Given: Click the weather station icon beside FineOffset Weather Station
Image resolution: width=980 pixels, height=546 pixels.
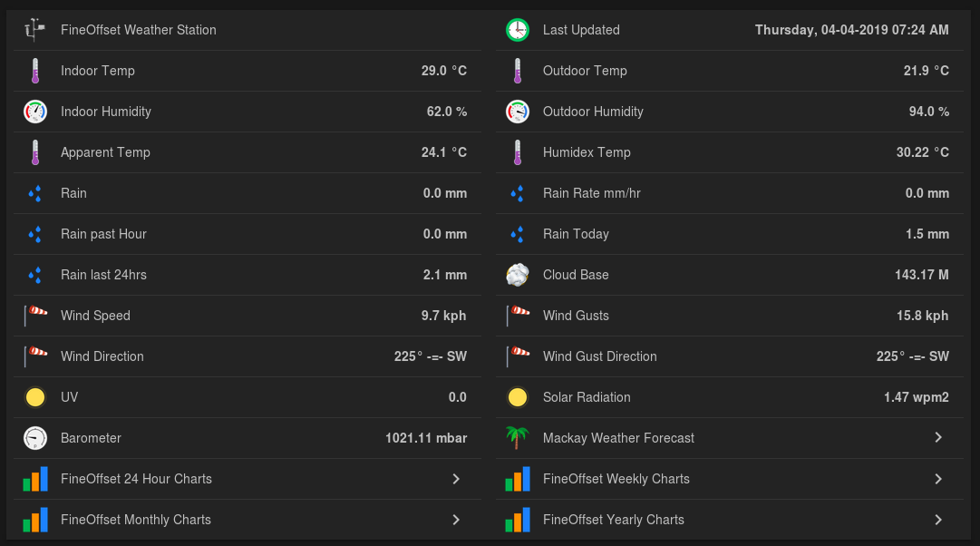Looking at the screenshot, I should 35,30.
